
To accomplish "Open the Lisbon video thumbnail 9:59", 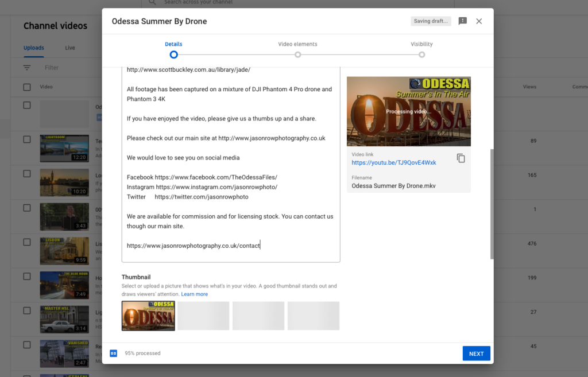I will tap(64, 251).
